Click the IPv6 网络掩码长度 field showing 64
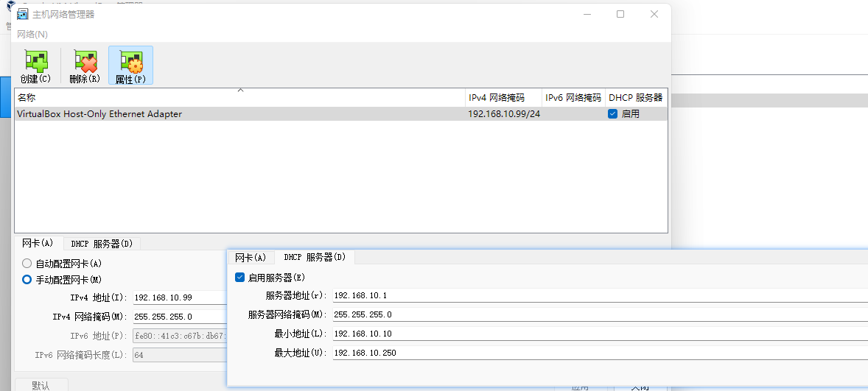 click(180, 354)
